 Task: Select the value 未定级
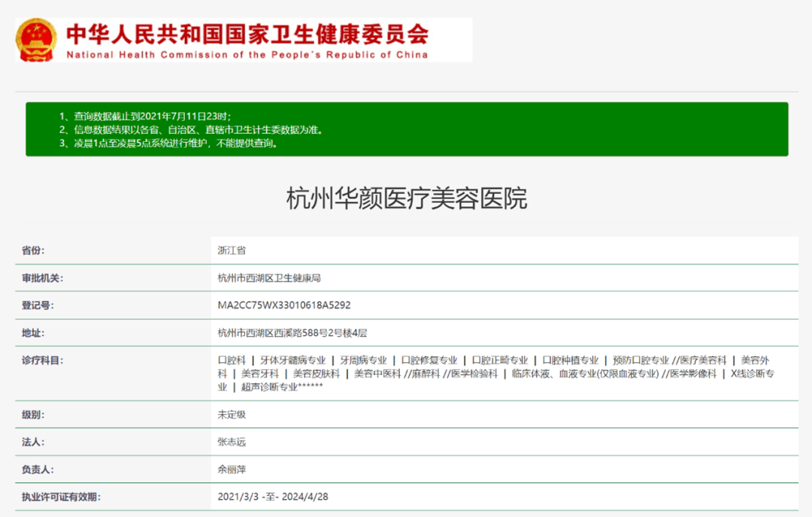[x=232, y=415]
